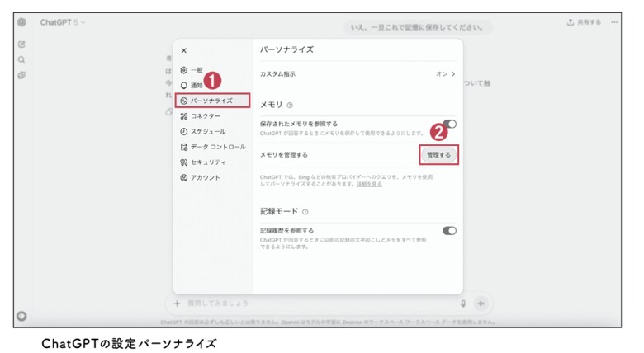Viewport: 644px width, 353px height.
Task: Toggle 記録履歴を参照する switch
Action: click(449, 231)
